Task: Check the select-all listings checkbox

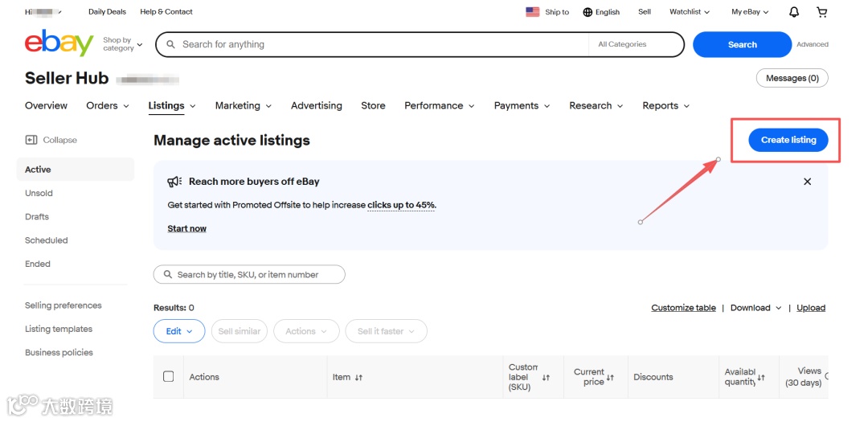Action: tap(169, 376)
